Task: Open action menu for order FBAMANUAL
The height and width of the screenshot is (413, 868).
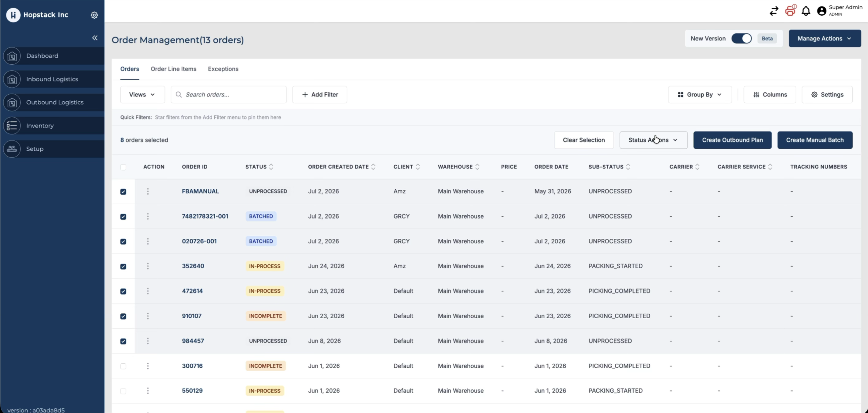Action: (148, 191)
